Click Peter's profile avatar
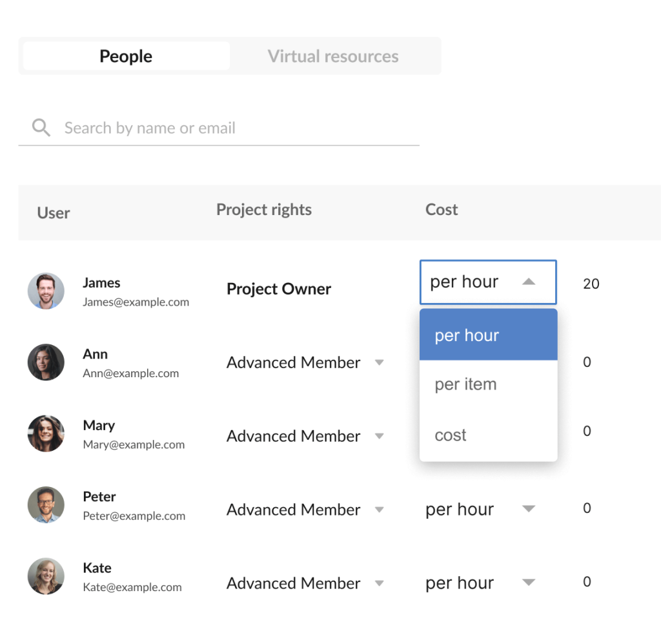 (46, 505)
